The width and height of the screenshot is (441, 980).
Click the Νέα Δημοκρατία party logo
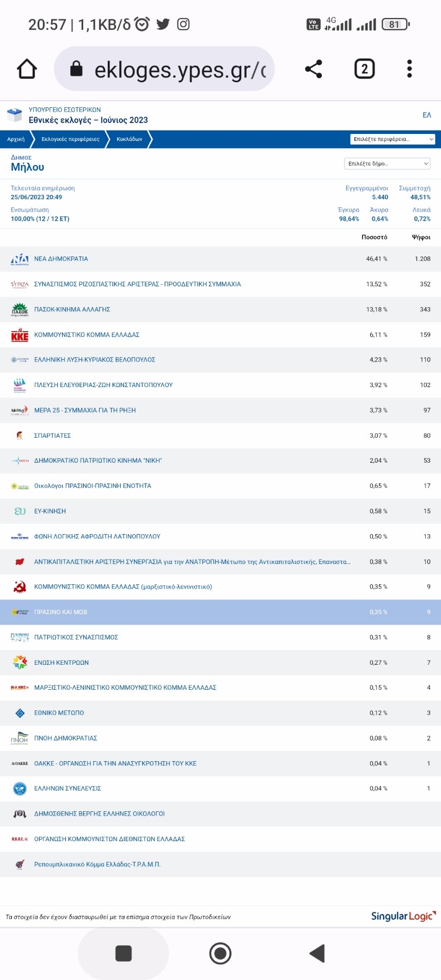click(20, 259)
